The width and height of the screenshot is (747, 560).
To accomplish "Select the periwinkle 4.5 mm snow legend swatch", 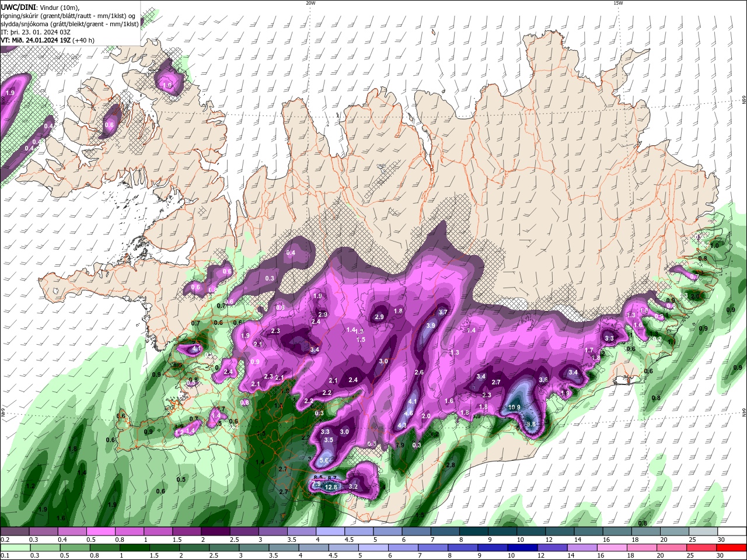I will [359, 531].
